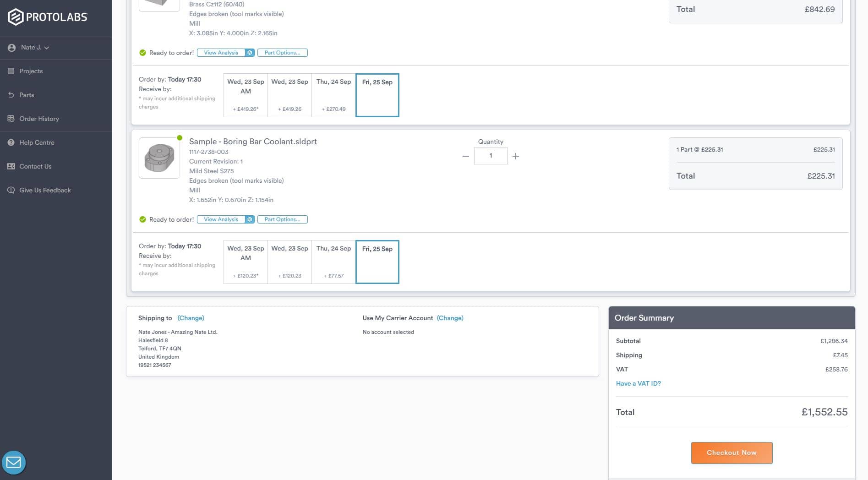Screen dimensions: 868x480
Task: Increase Boring Bar quantity with plus
Action: pos(516,156)
